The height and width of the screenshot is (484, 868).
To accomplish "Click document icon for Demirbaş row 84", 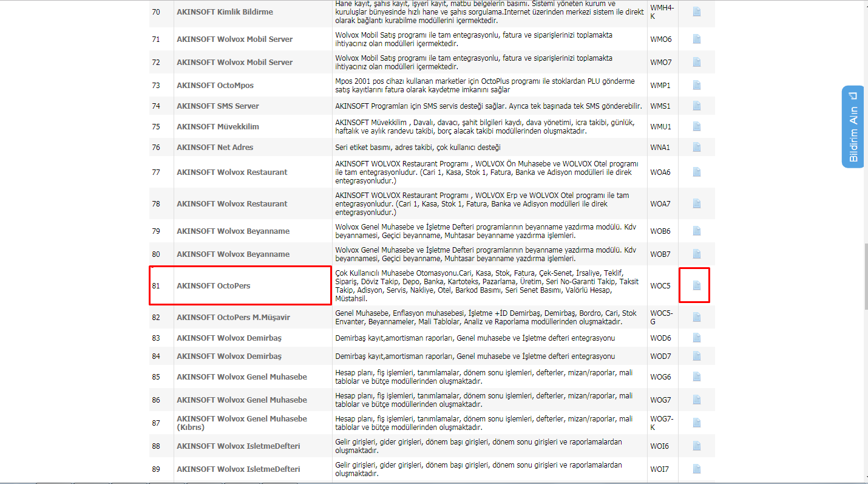I will tap(696, 356).
